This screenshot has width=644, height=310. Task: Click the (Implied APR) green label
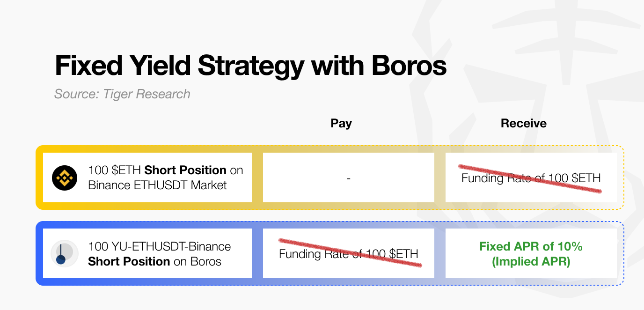[x=531, y=261]
